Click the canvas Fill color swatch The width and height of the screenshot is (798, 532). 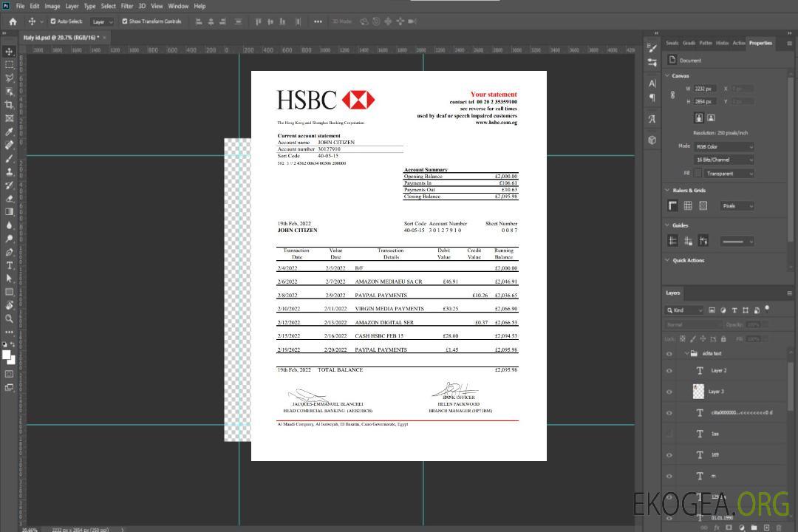[698, 174]
